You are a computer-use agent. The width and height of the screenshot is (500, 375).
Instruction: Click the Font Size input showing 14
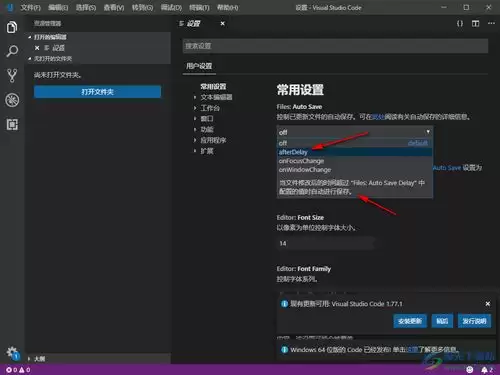(326, 243)
